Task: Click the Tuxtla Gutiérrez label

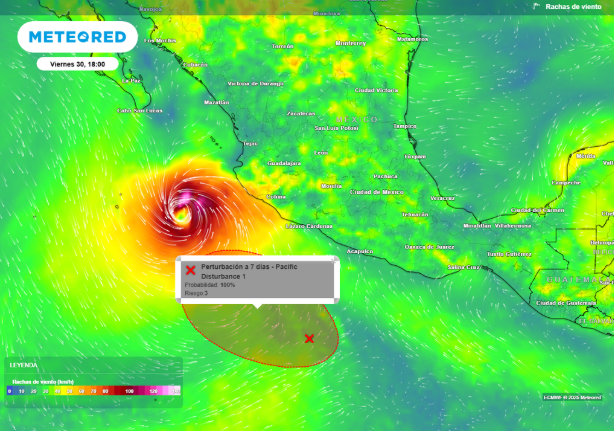Action: 509,254
